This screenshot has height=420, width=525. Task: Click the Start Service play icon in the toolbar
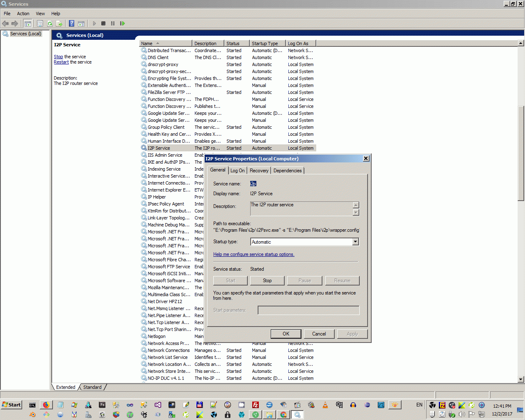click(94, 24)
